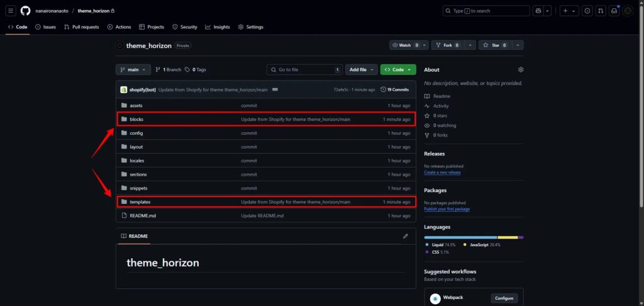The image size is (644, 306).
Task: Open the theme_horizon breadcrumb link
Action: 94,11
